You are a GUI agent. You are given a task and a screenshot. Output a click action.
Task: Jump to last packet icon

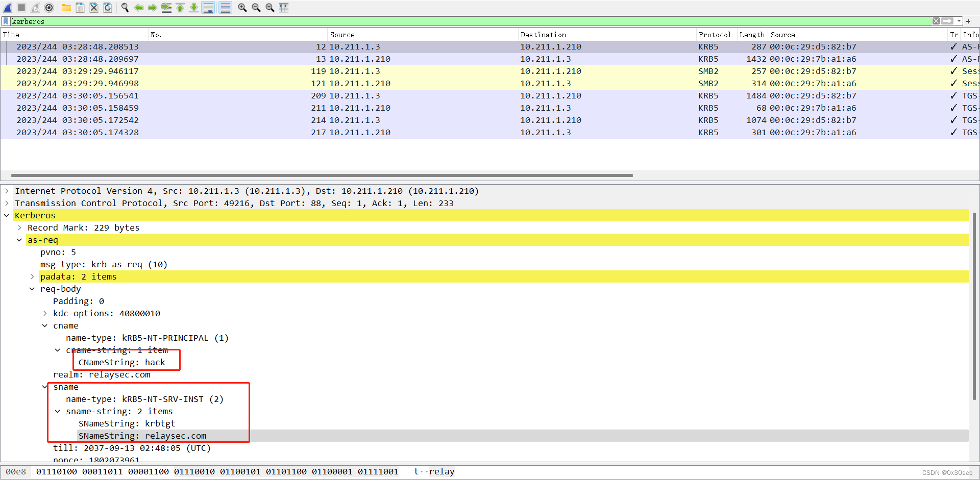click(194, 8)
